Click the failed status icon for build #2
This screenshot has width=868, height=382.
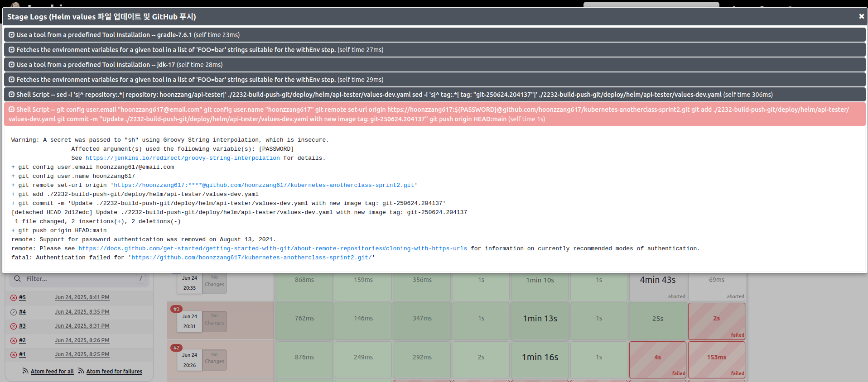[14, 341]
